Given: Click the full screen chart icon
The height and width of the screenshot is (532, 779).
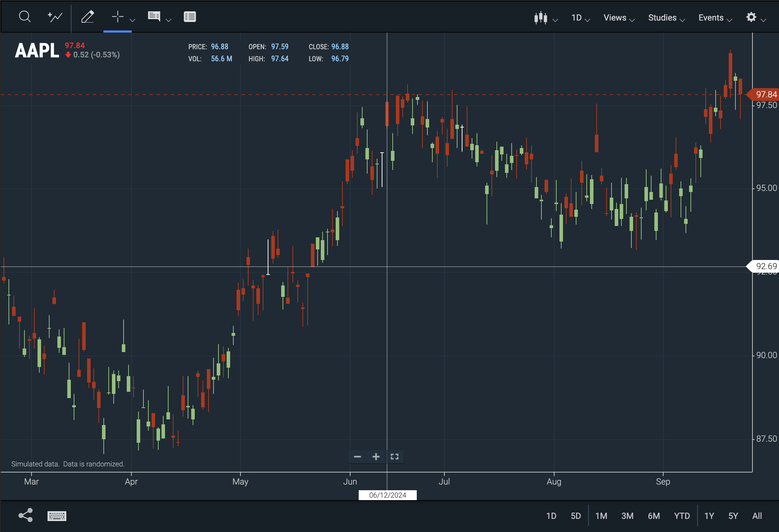Looking at the screenshot, I should tap(394, 457).
